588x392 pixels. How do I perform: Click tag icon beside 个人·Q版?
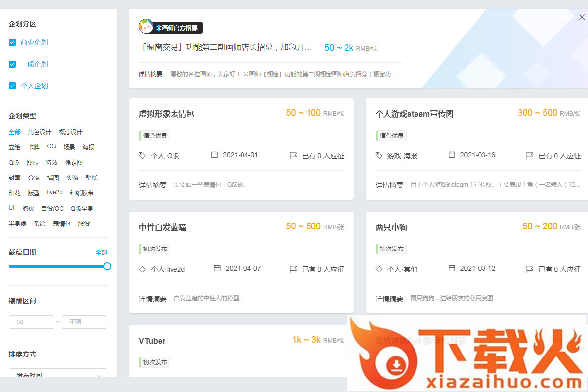(x=142, y=155)
